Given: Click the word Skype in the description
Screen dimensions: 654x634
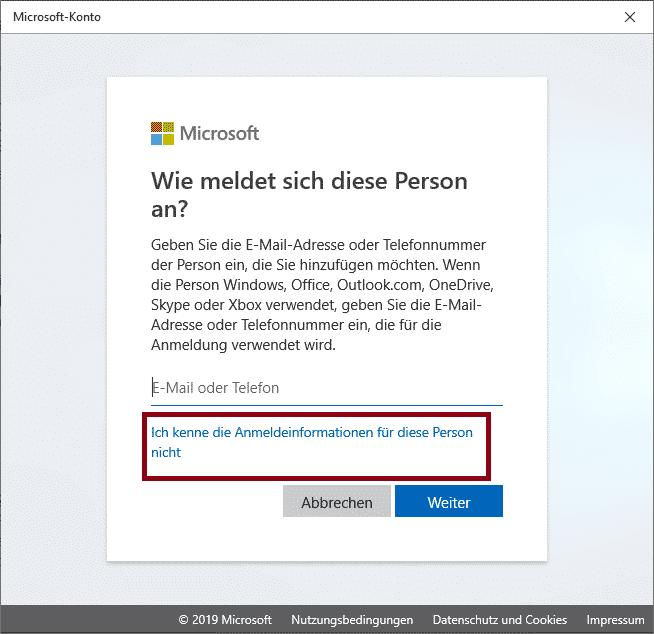Looking at the screenshot, I should [x=170, y=305].
